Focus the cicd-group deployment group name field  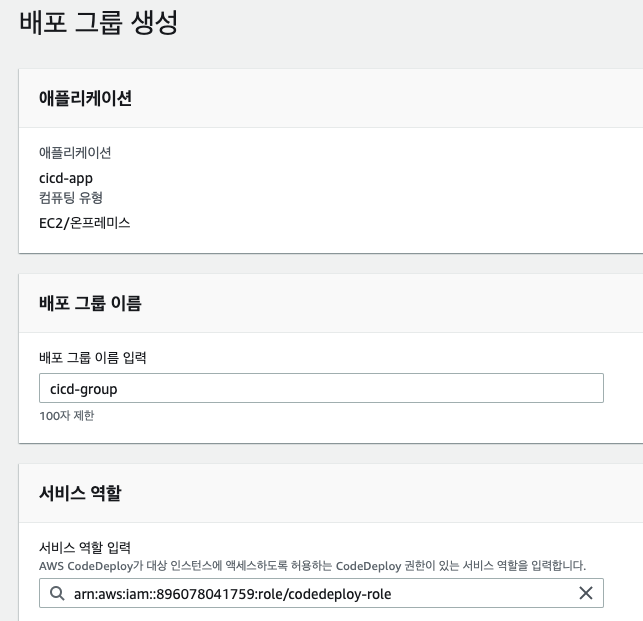(x=321, y=388)
